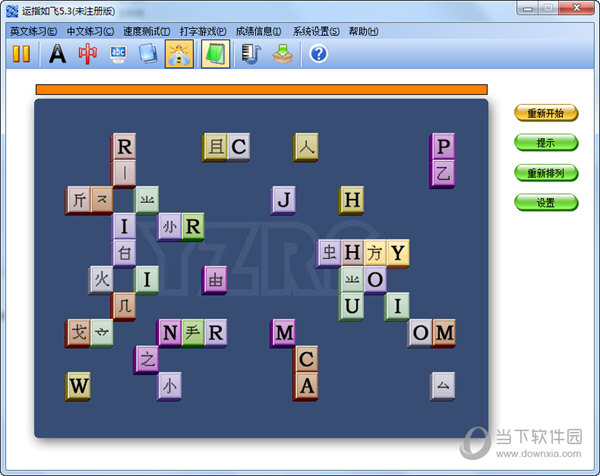Open the 系统设置(S) menu
The height and width of the screenshot is (476, 600).
click(316, 31)
